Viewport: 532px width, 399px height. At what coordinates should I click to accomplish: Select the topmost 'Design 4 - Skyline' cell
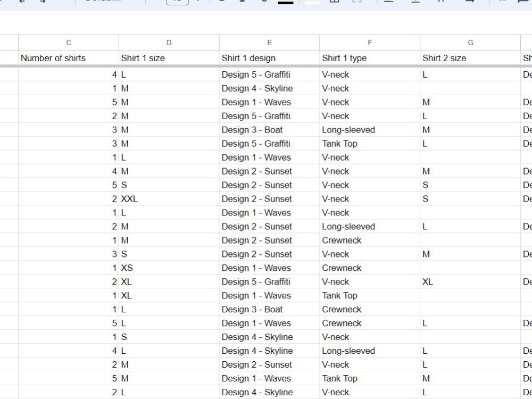coord(269,88)
